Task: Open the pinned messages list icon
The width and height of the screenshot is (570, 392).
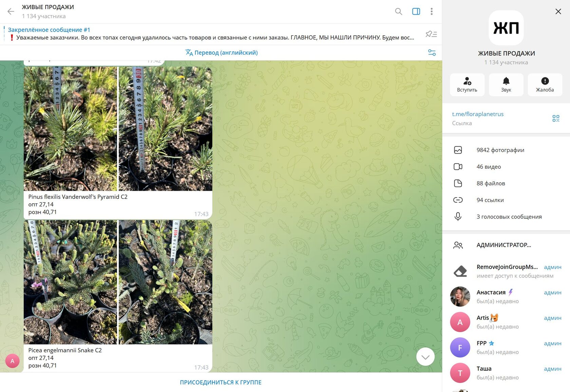Action: [x=431, y=34]
